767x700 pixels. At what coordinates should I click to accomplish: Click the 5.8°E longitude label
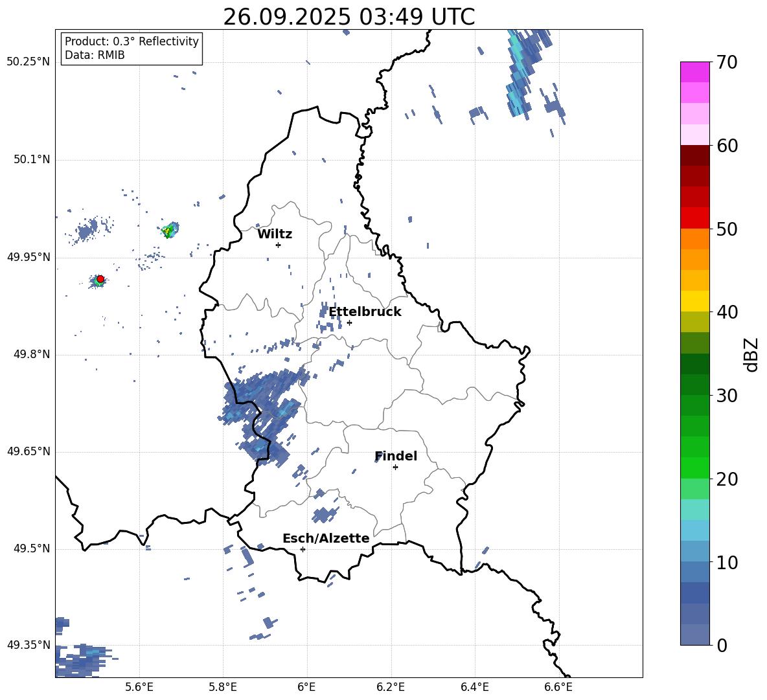(x=223, y=687)
